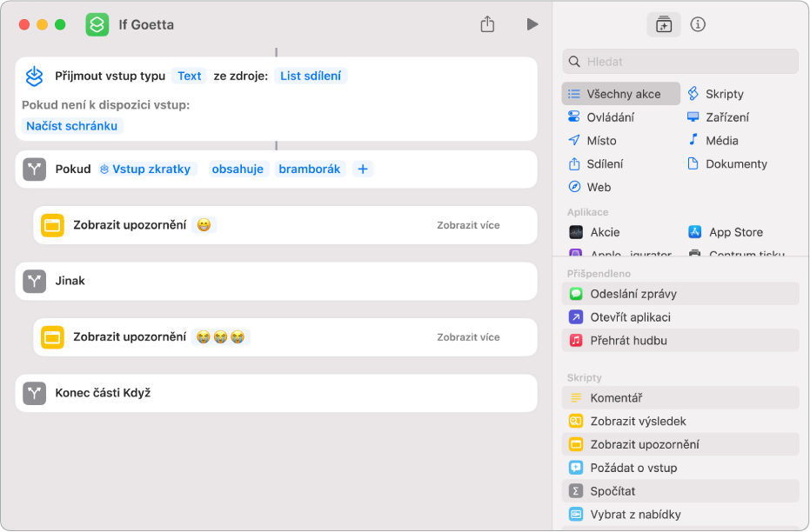This screenshot has height=532, width=810.
Task: Click the Otevřít aplikaci arrow icon
Action: (x=575, y=317)
